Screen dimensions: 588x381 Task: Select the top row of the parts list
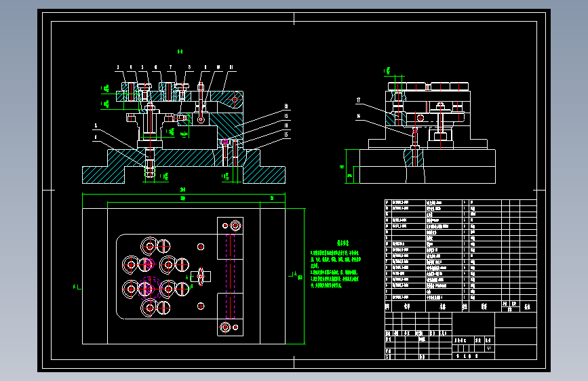pyautogui.click(x=460, y=203)
